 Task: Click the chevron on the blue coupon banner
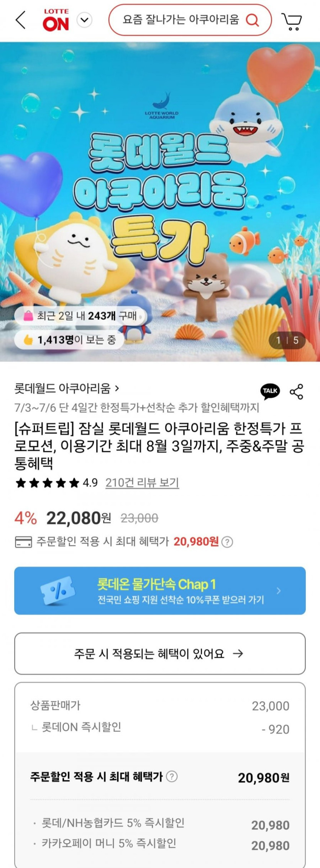(279, 591)
